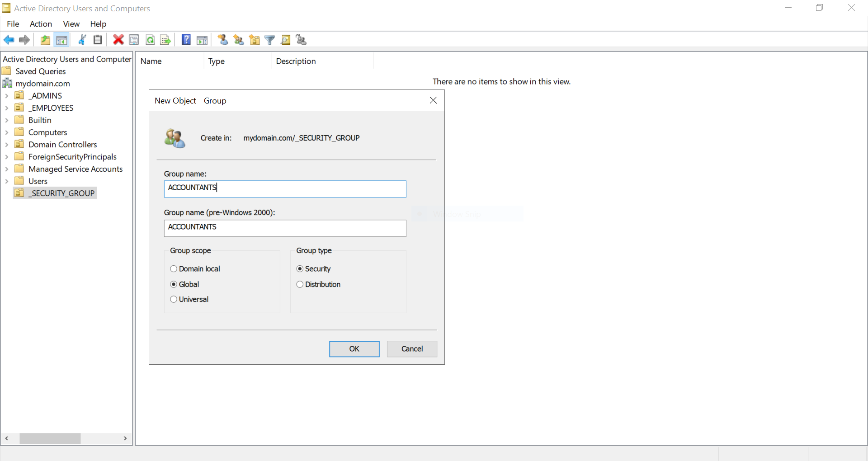Expand the Users container arrow
The width and height of the screenshot is (868, 461).
[x=7, y=181]
